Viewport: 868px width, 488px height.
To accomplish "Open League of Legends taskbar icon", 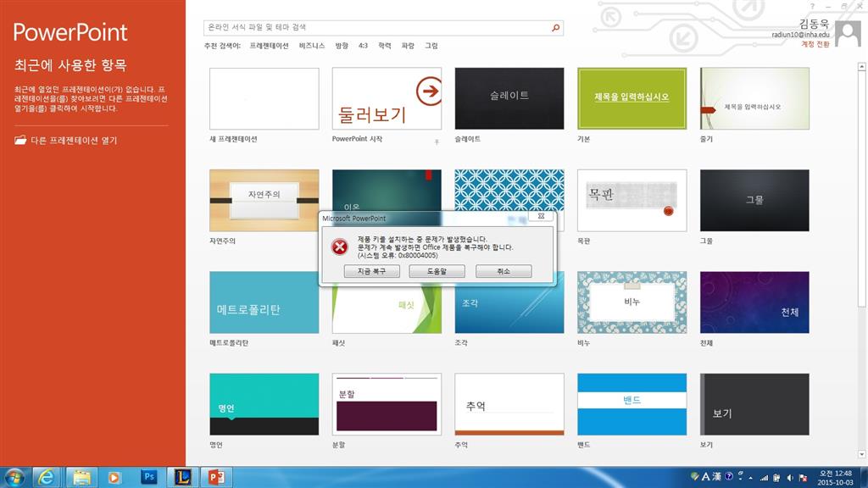I will tap(182, 477).
